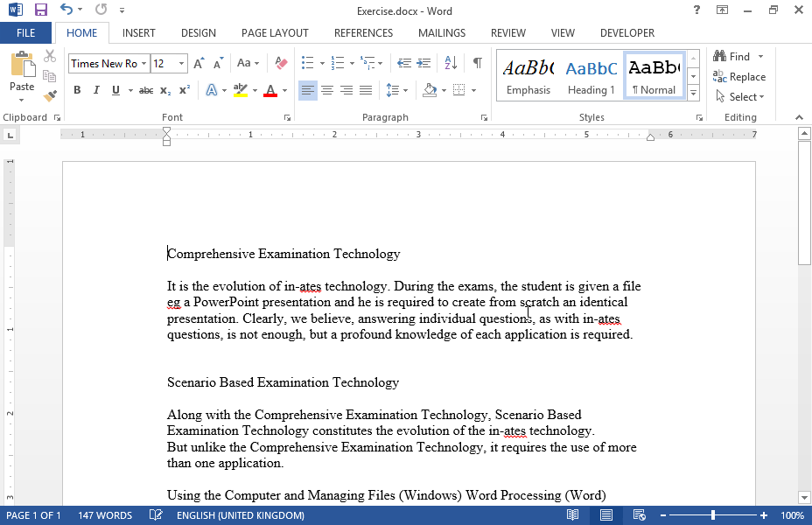Apply the Emphasis style
Screen dimensions: 812x525
pos(528,76)
